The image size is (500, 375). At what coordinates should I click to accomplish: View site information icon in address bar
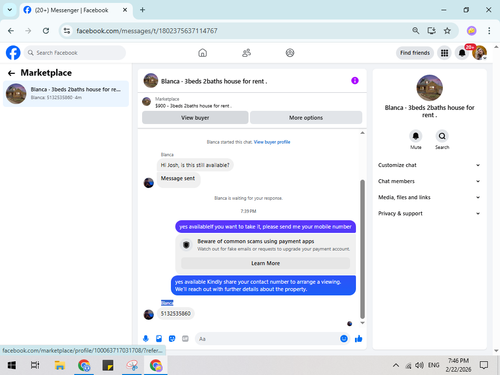click(x=67, y=31)
